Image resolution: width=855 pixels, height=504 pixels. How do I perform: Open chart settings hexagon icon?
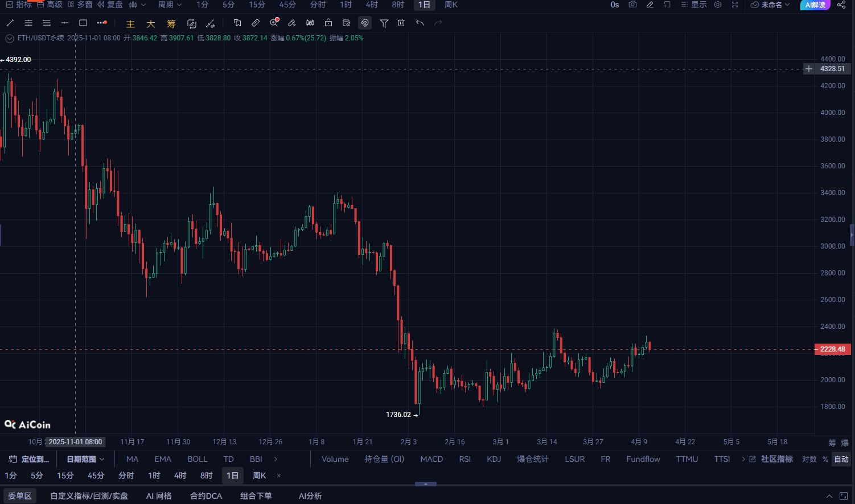coord(718,5)
